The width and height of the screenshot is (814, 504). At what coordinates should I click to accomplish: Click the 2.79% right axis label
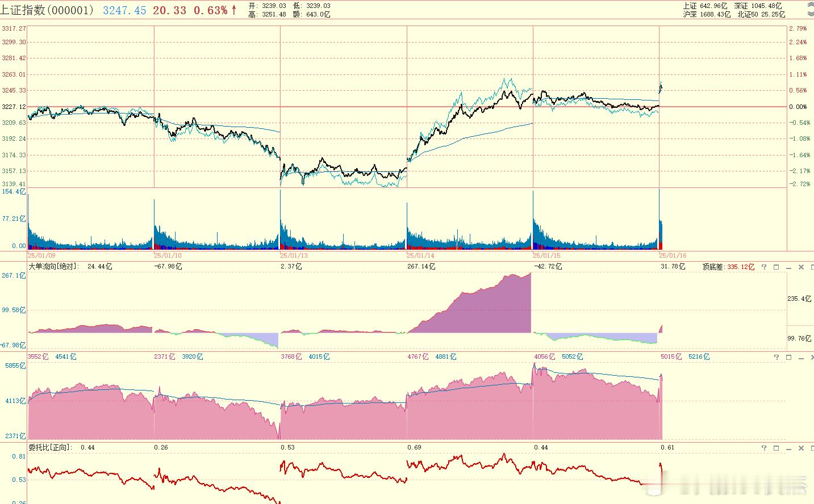(x=798, y=28)
